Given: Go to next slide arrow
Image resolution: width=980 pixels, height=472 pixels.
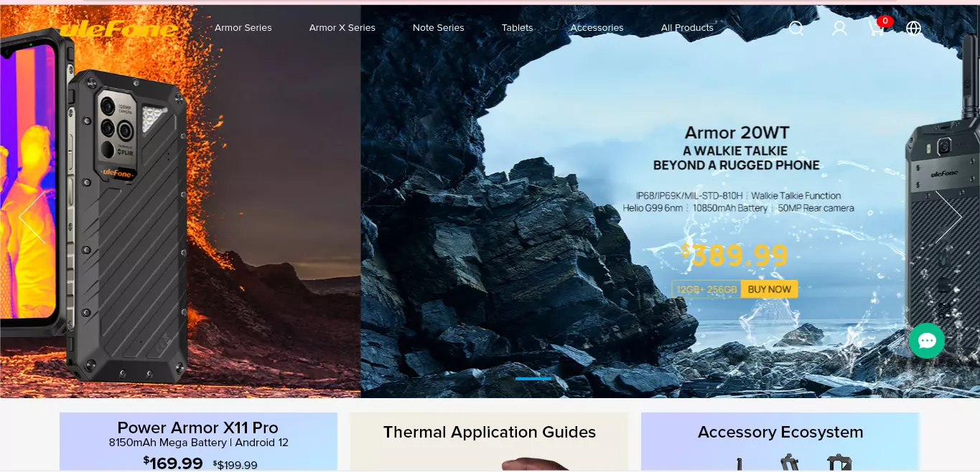Looking at the screenshot, I should click(948, 217).
